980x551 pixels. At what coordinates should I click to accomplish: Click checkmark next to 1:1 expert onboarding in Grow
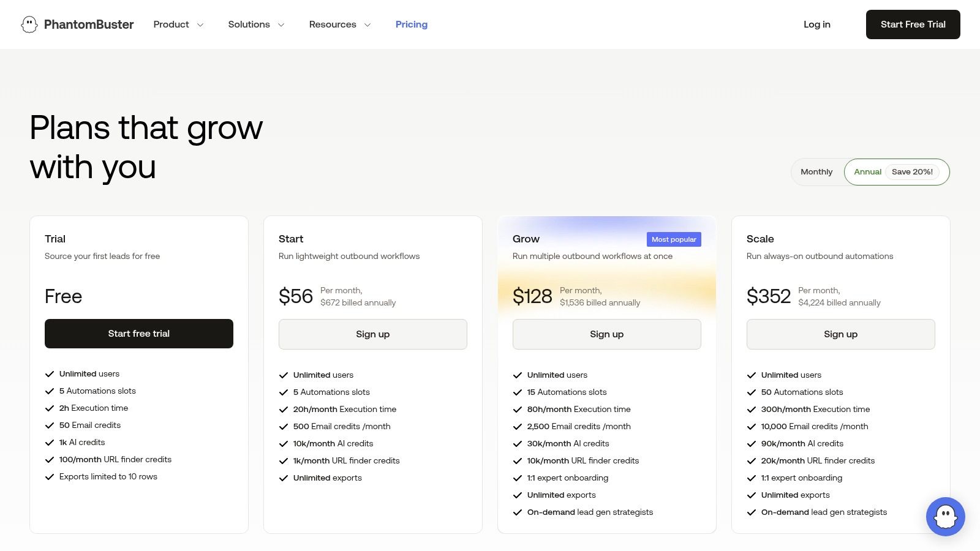pos(518,478)
